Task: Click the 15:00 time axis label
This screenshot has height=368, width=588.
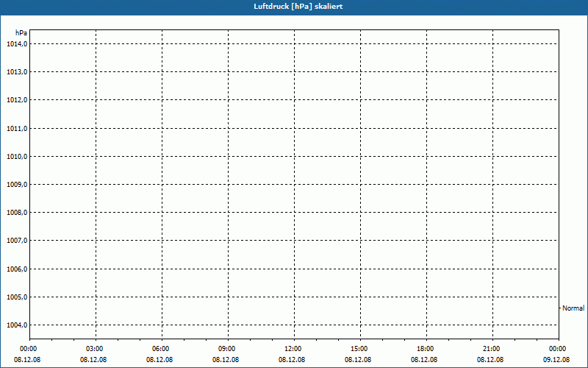Action: pyautogui.click(x=359, y=349)
